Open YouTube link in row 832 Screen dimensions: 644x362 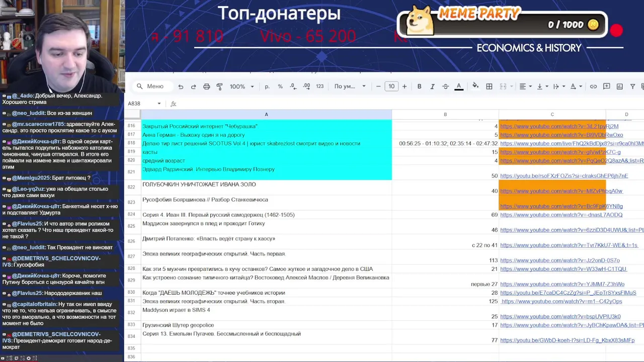pyautogui.click(x=560, y=317)
